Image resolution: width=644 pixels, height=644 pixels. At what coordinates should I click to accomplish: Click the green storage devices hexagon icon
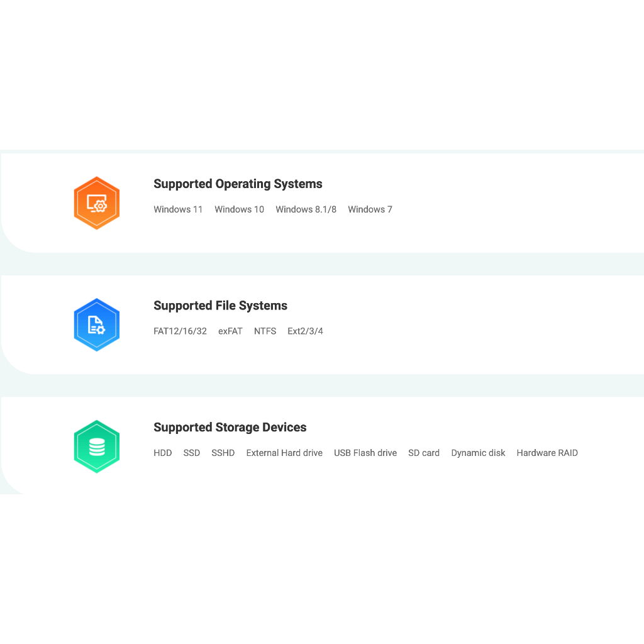[x=96, y=447]
